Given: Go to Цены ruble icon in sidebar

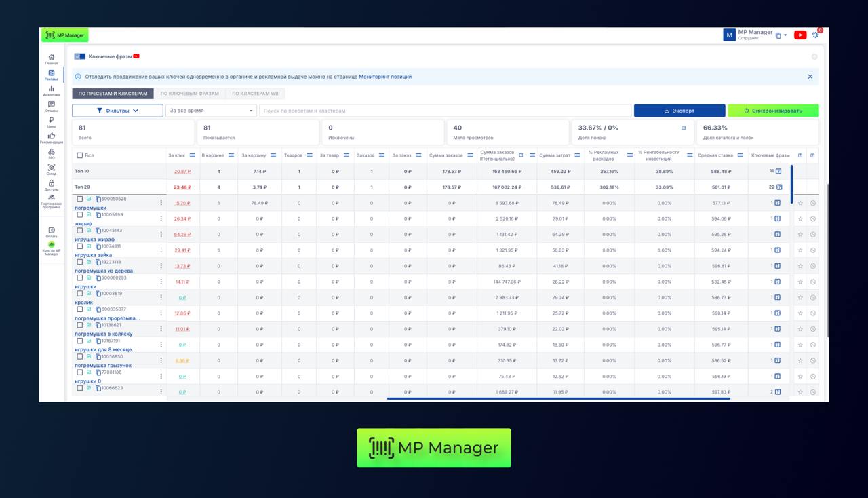Looking at the screenshot, I should tap(52, 121).
